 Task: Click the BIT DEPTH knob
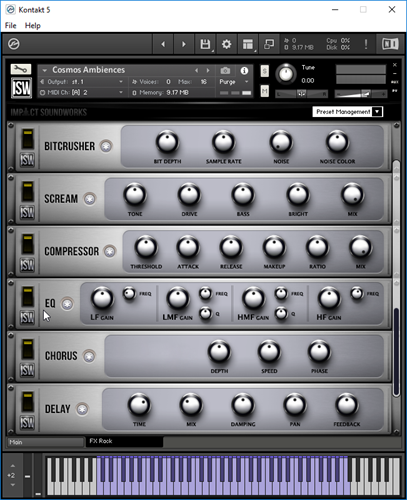coord(167,142)
